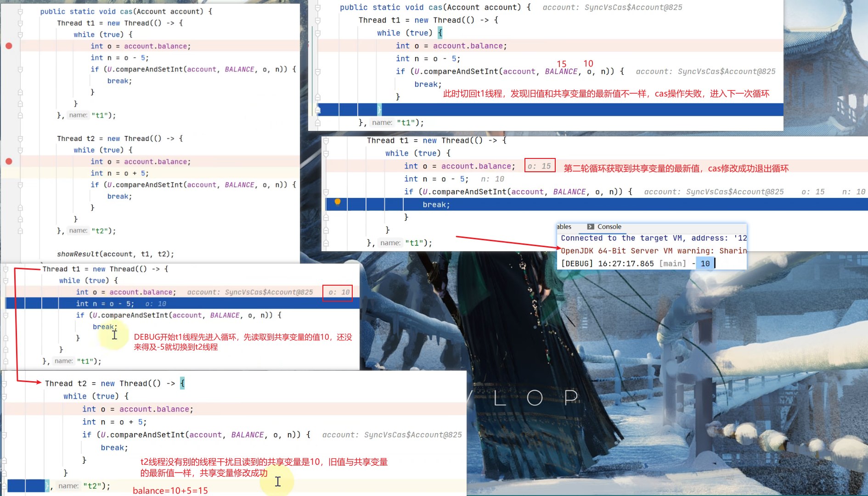868x496 pixels.
Task: Remove breakpoint on t1 'int o' line
Action: point(9,46)
